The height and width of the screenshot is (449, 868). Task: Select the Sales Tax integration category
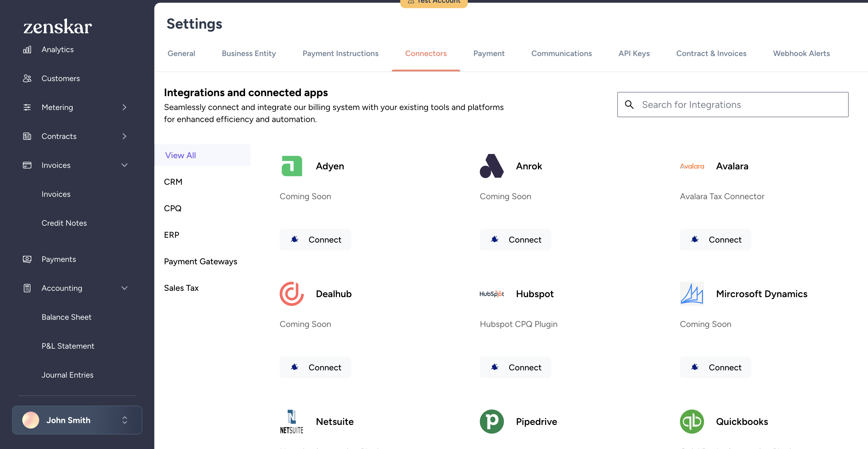181,288
